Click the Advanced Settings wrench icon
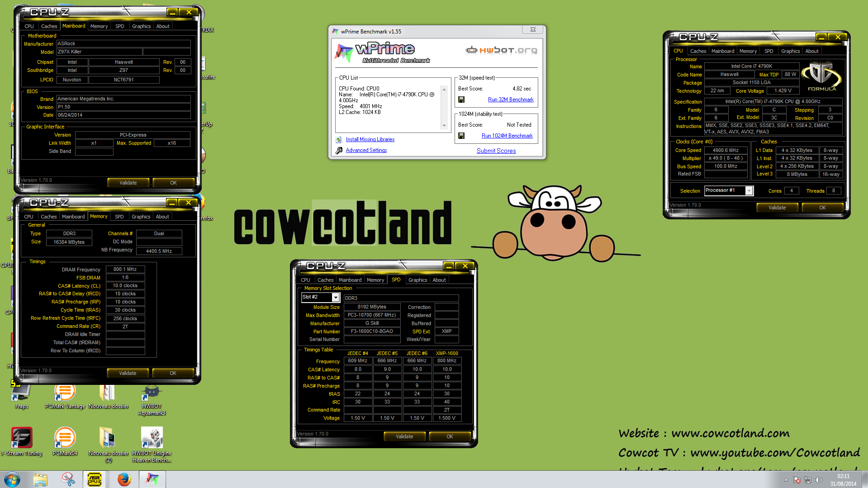This screenshot has width=868, height=488. pyautogui.click(x=339, y=151)
